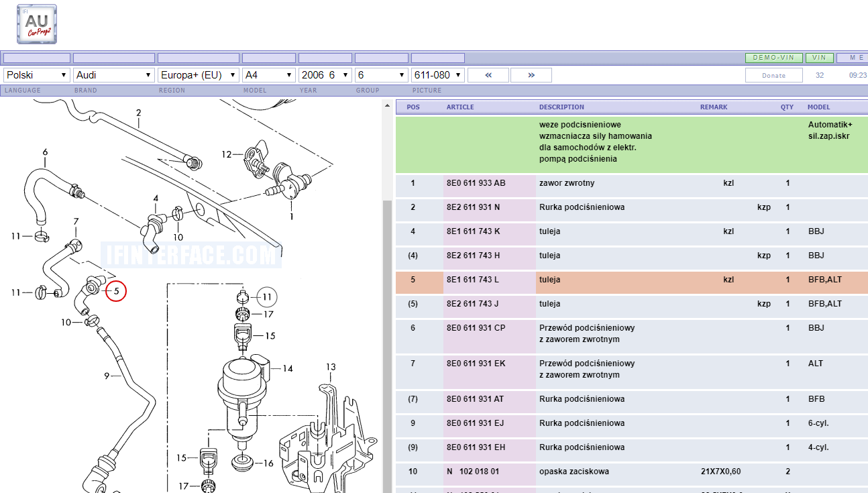
Task: Select article 8E2 611 743 J
Action: tap(472, 304)
